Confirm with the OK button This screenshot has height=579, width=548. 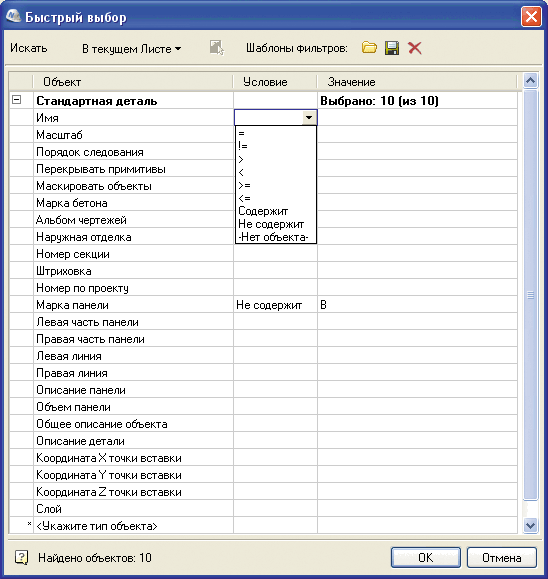click(426, 557)
